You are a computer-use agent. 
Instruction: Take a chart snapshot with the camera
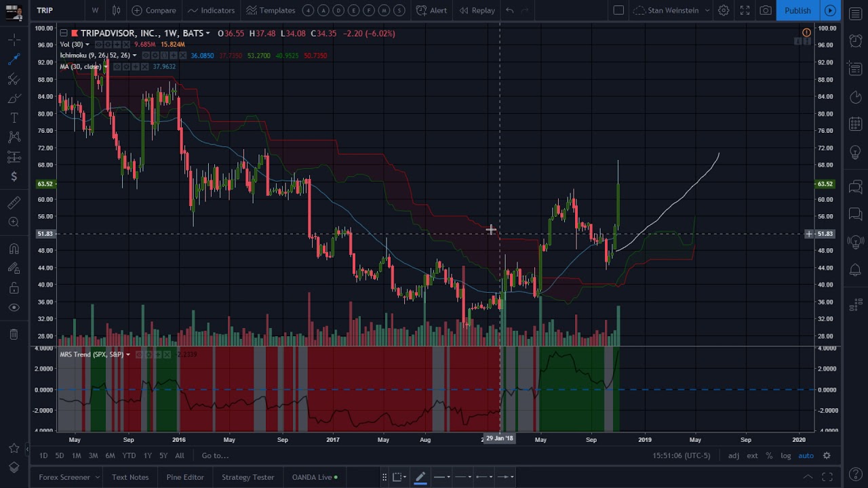point(766,10)
